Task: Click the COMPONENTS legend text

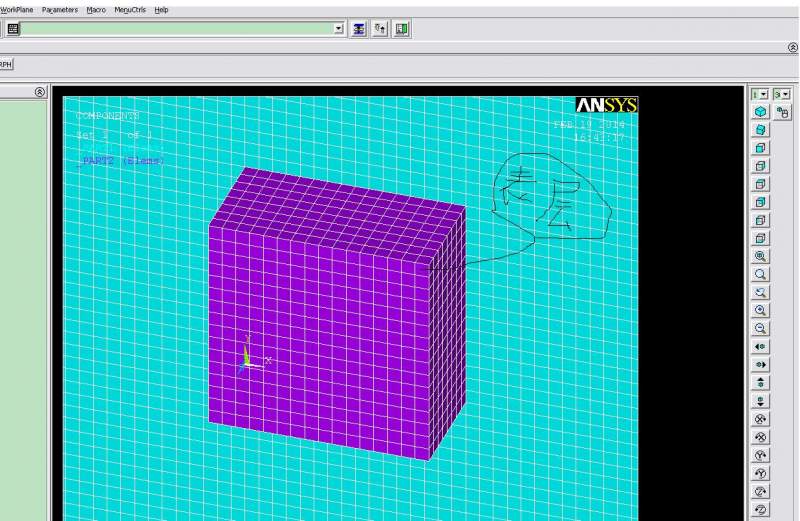Action: tap(108, 116)
